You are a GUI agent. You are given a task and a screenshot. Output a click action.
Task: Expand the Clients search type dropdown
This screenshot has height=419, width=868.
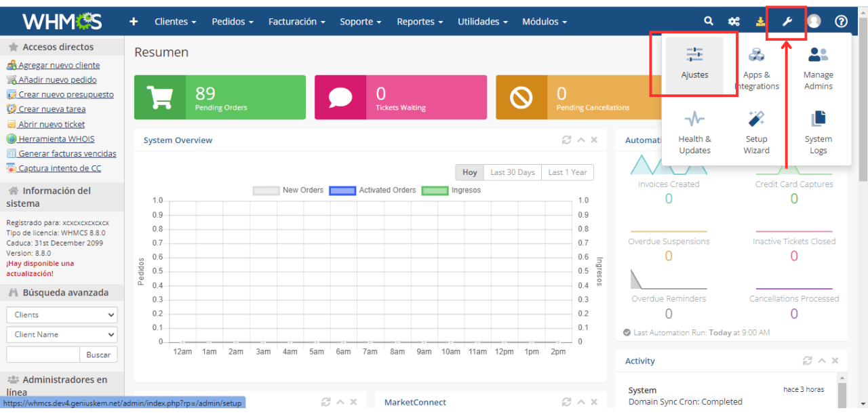click(x=62, y=315)
